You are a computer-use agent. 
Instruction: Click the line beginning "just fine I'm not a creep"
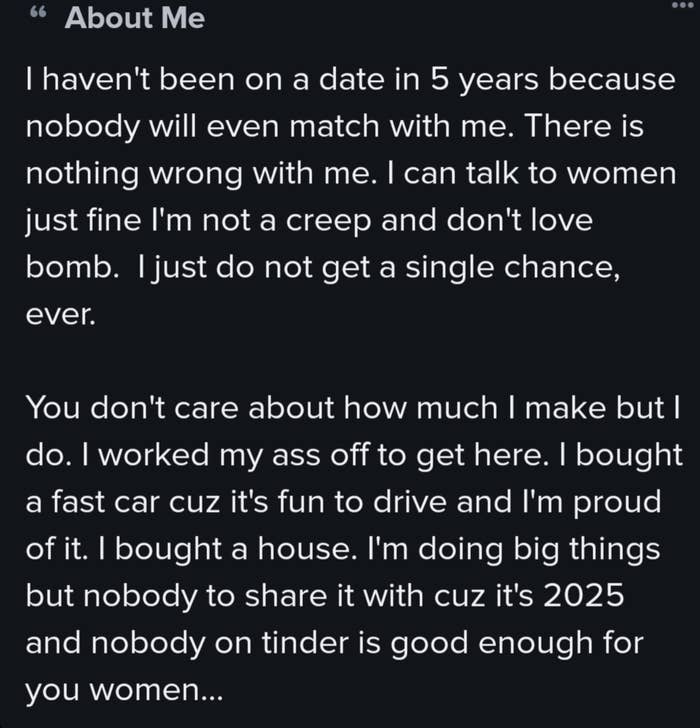(x=308, y=217)
